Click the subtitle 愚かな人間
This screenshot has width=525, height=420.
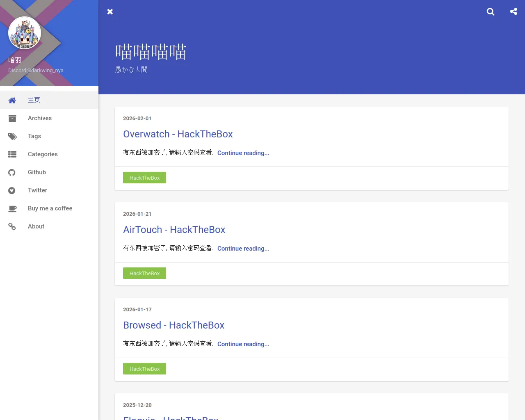tap(132, 70)
